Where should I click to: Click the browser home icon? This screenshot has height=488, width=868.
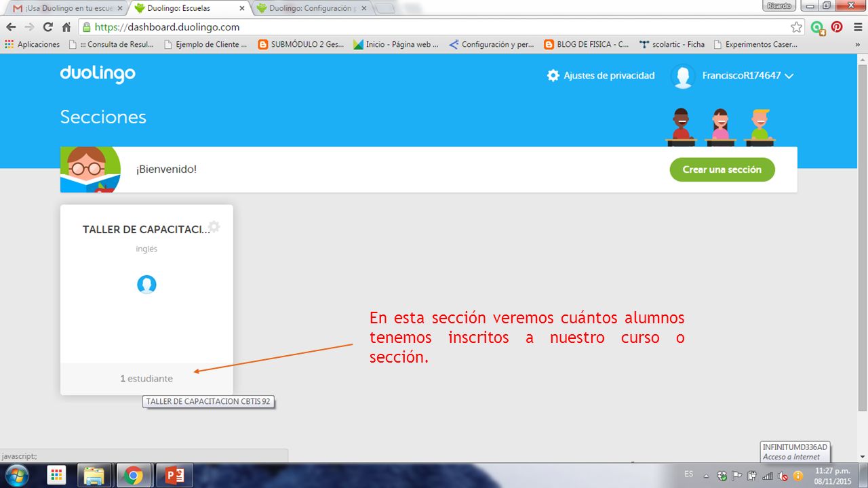coord(66,27)
